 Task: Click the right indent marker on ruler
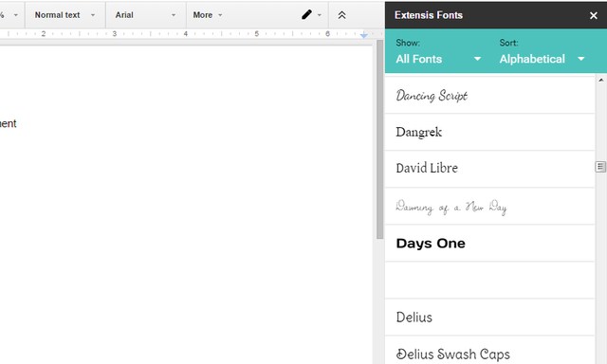coord(363,35)
